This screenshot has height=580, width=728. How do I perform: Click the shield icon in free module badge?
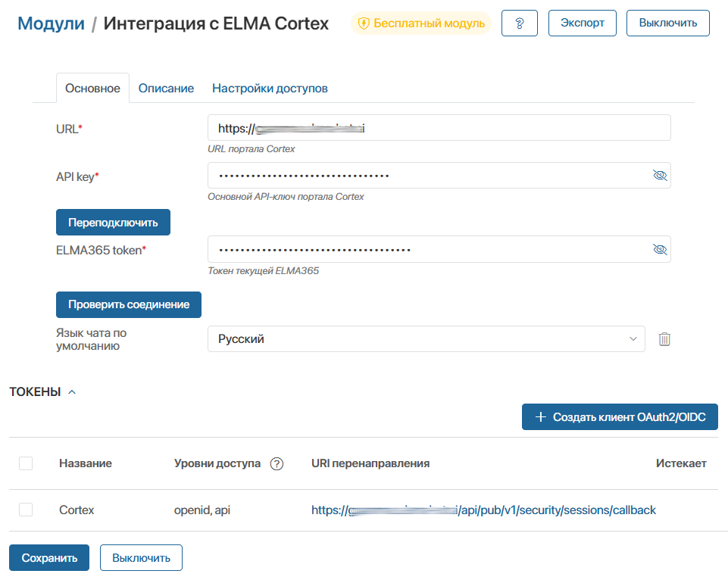pos(364,23)
